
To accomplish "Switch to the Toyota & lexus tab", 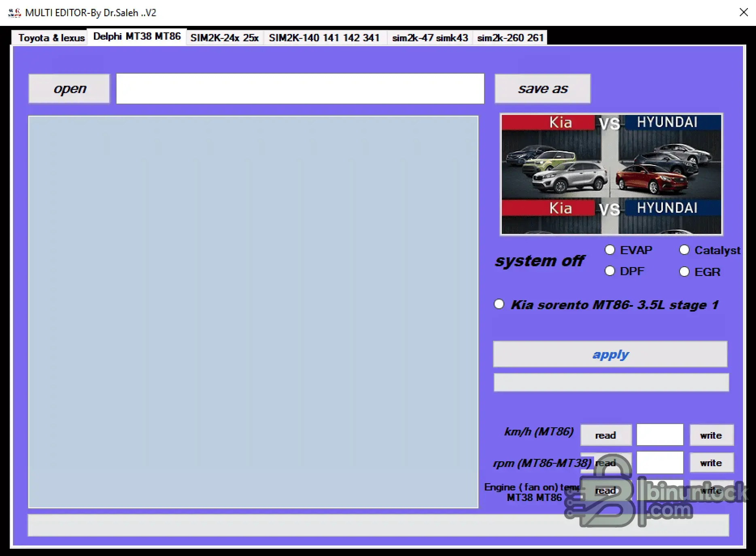I will pyautogui.click(x=51, y=38).
